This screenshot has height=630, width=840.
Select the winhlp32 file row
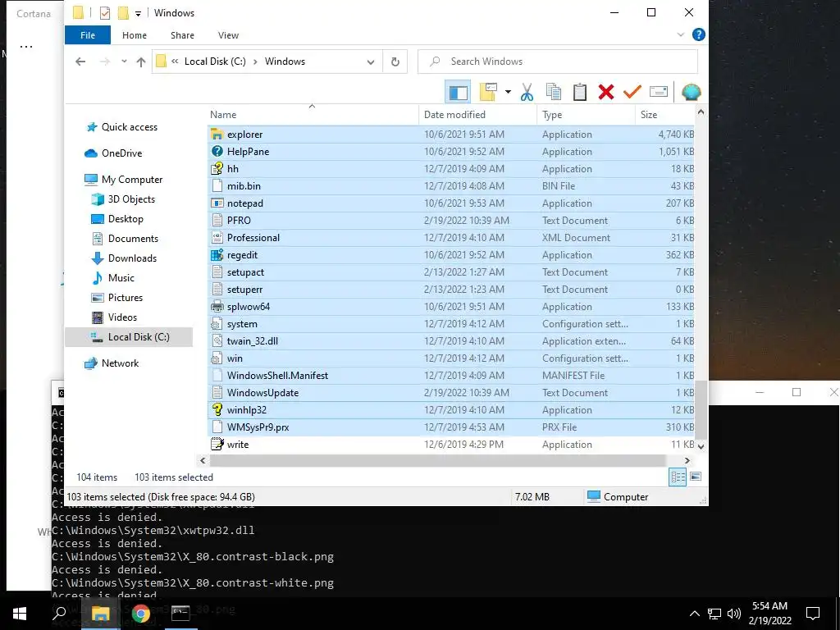[x=450, y=410]
